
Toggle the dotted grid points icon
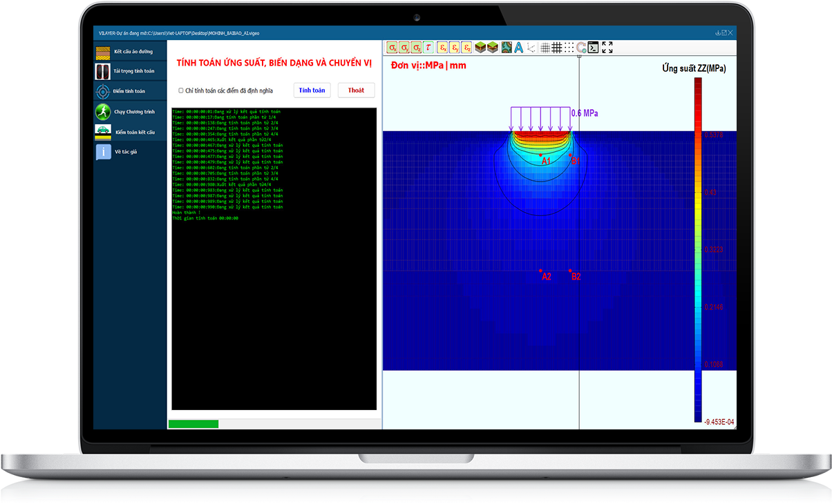tap(569, 48)
